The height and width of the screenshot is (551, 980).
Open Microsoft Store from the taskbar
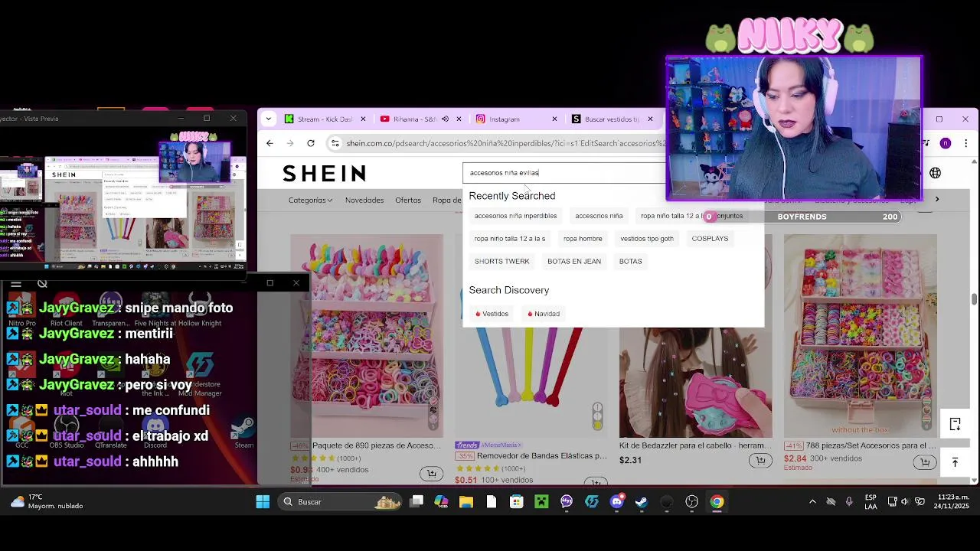[x=517, y=502]
